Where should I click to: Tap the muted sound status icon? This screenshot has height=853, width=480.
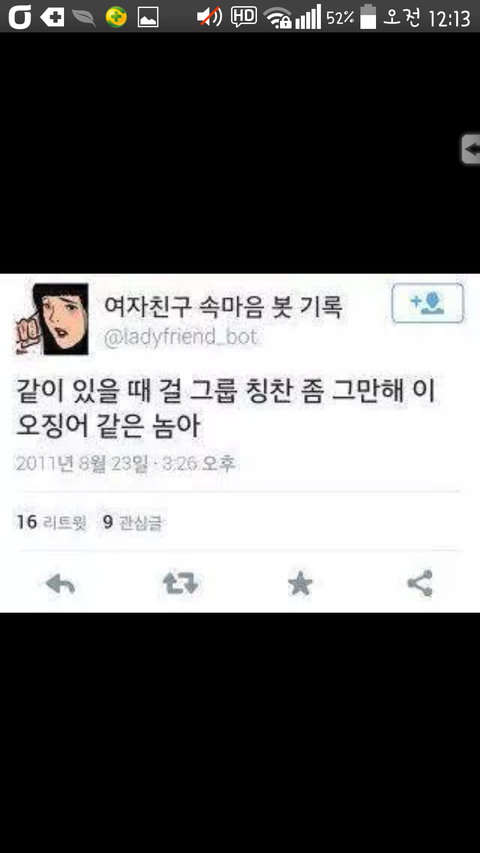point(210,17)
